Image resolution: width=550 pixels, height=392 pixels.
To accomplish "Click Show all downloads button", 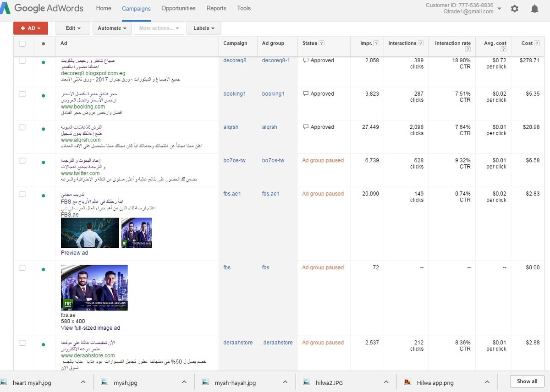I will [x=527, y=381].
